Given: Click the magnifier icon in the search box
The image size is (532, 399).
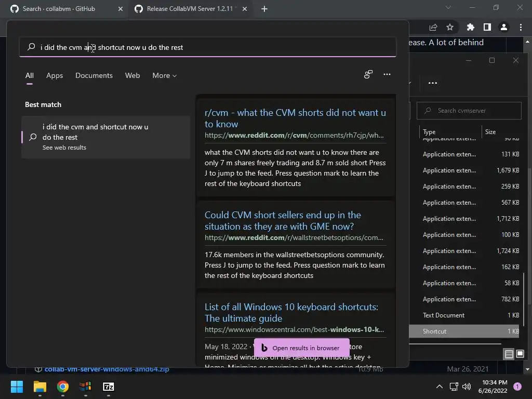Looking at the screenshot, I should click(31, 47).
